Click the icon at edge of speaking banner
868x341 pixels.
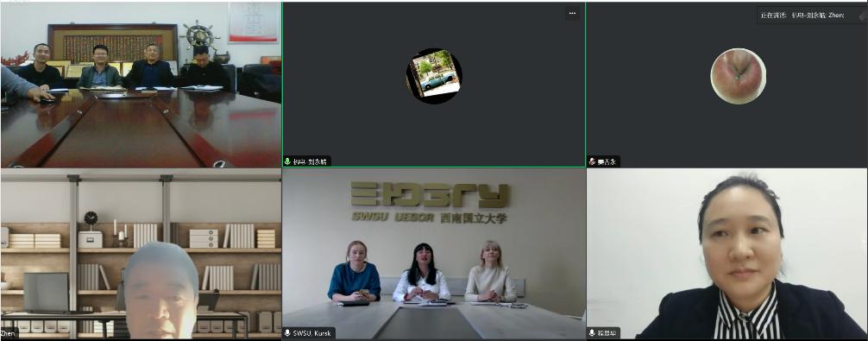point(863,16)
